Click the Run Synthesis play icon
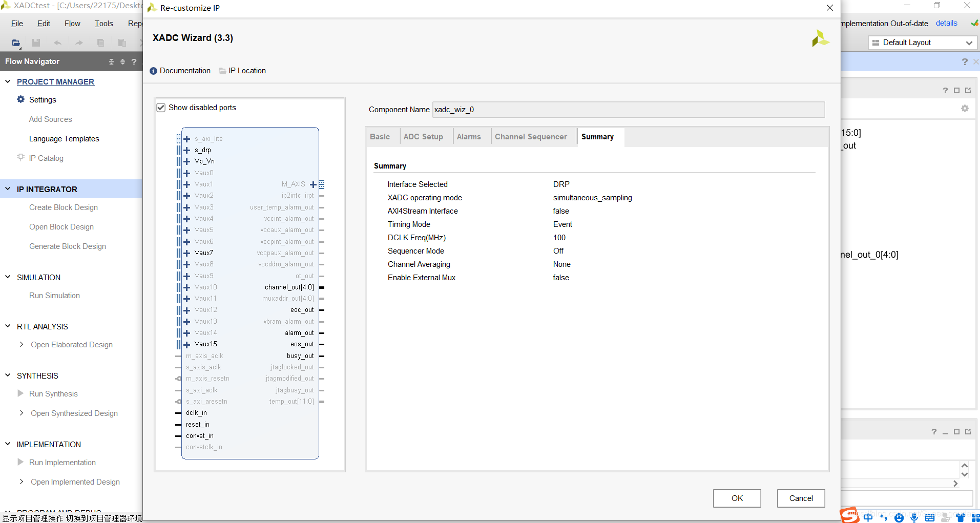This screenshot has width=980, height=523. tap(20, 393)
